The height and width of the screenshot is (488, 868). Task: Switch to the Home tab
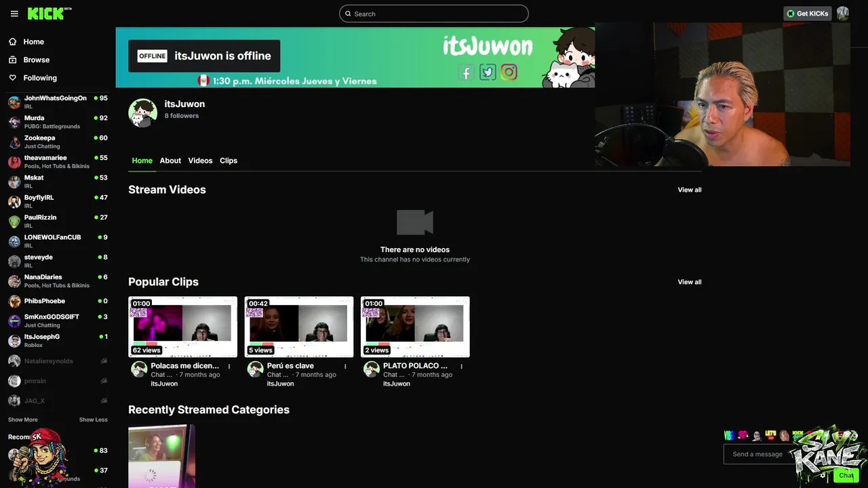(x=142, y=161)
